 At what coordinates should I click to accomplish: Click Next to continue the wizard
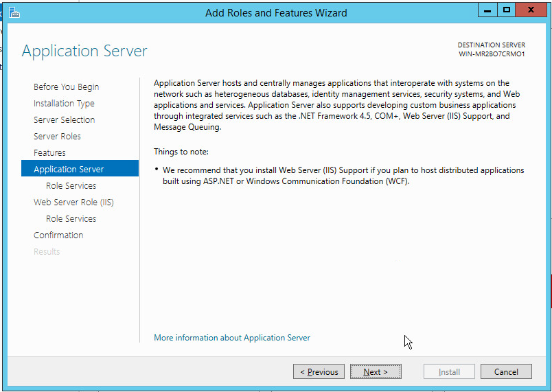point(376,372)
